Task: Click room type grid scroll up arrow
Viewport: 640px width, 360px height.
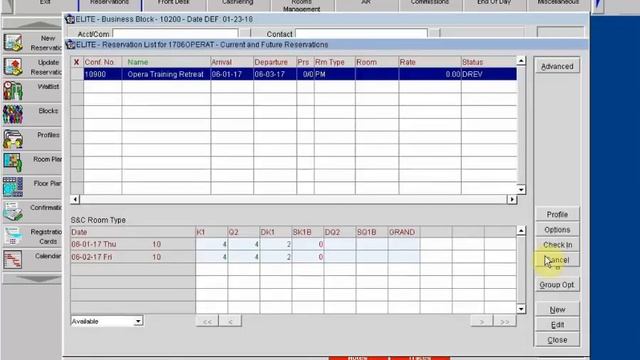Action: tap(521, 231)
